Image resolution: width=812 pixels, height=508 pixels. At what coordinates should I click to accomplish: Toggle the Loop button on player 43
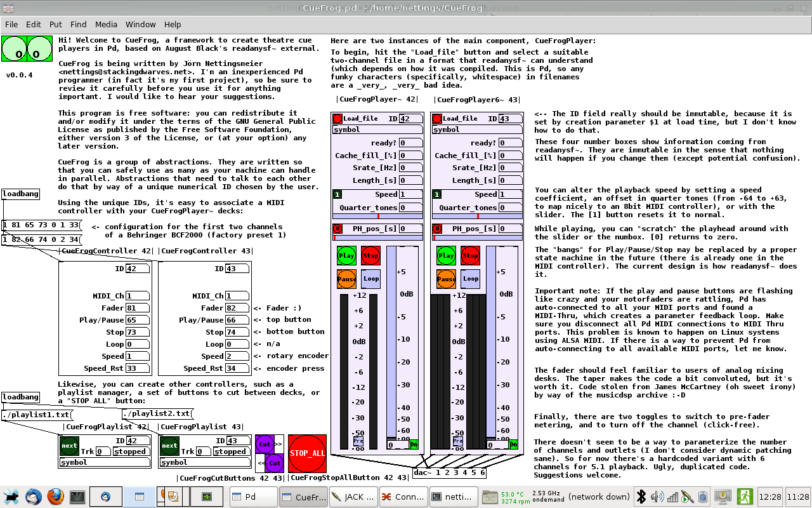(x=470, y=279)
